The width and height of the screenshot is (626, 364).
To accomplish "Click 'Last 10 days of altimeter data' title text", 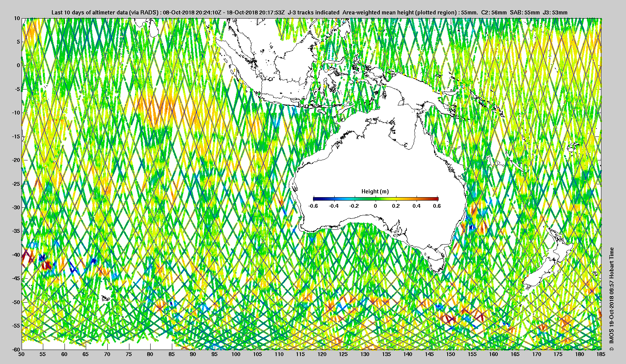I will [x=90, y=13].
